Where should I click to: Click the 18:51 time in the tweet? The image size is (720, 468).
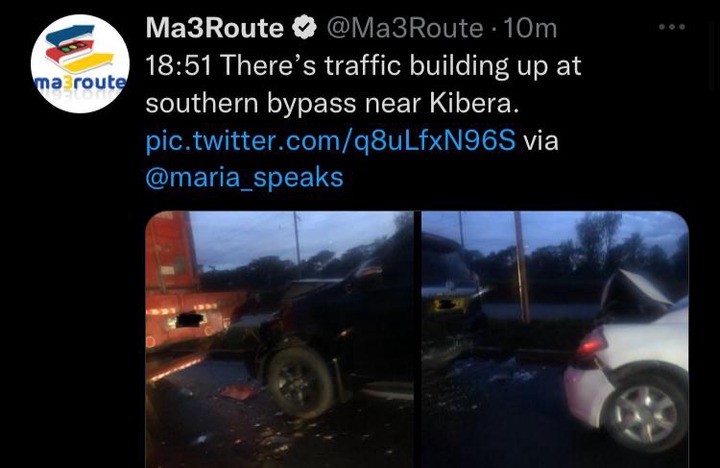(x=179, y=65)
